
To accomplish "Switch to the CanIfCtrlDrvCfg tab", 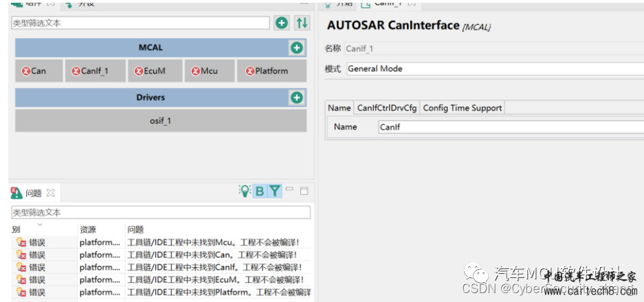I will (x=387, y=108).
